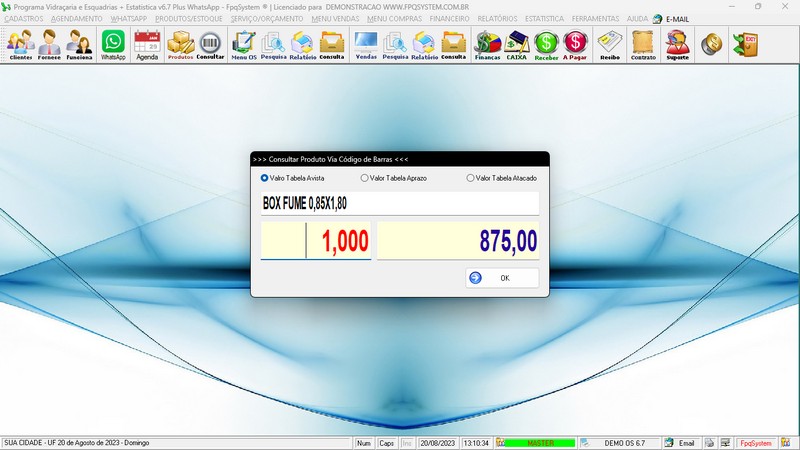Click the red A Pagar dollar icon

(x=575, y=45)
